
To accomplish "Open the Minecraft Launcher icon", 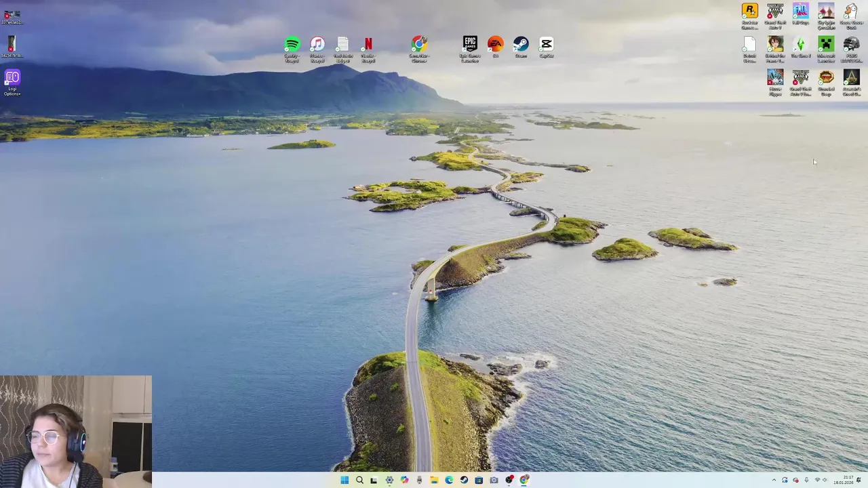I will [826, 49].
